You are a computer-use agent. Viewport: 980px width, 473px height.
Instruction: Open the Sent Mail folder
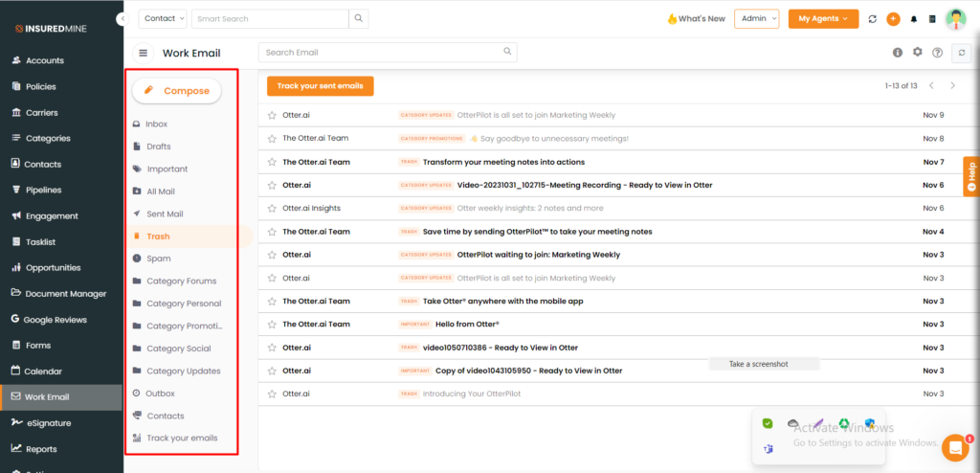point(158,214)
